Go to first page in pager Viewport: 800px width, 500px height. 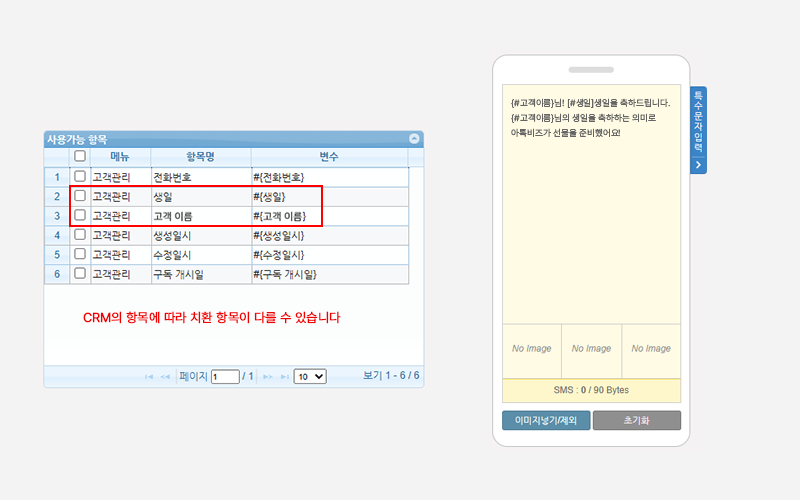[x=150, y=377]
